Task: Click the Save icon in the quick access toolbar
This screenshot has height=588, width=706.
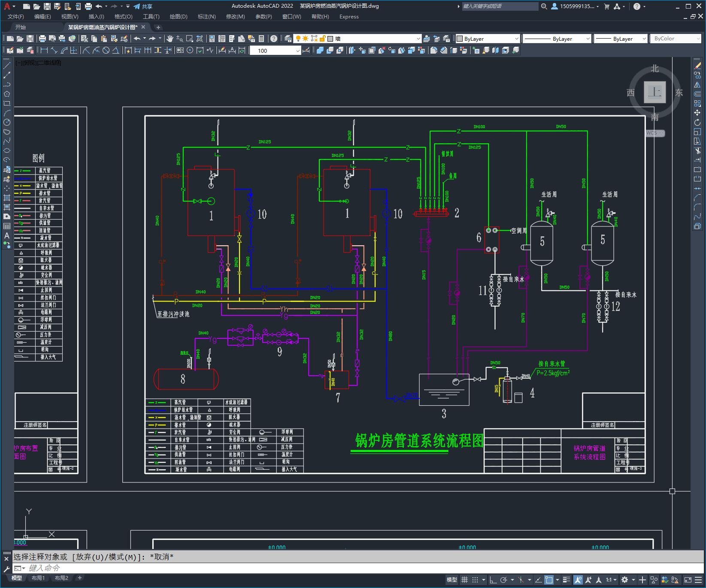Action: 47,6
